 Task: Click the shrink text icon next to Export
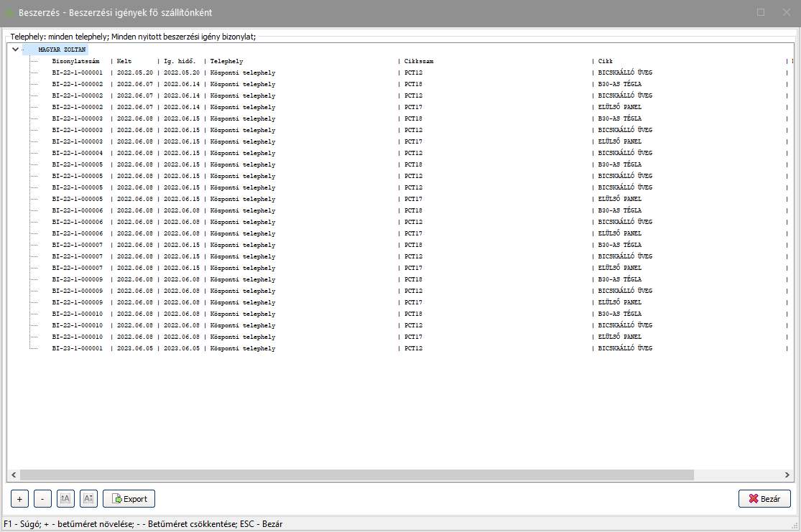pos(88,498)
